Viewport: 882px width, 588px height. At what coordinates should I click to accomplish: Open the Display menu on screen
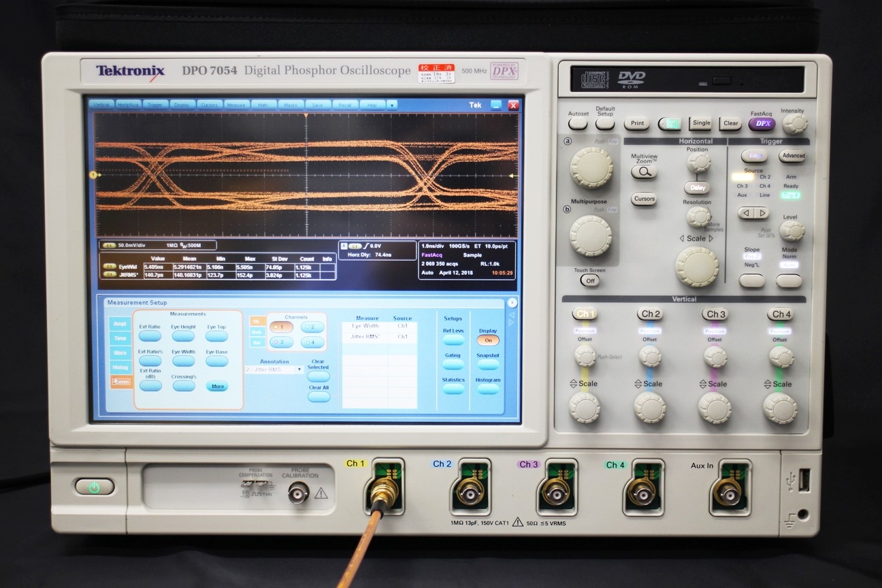coord(182,105)
